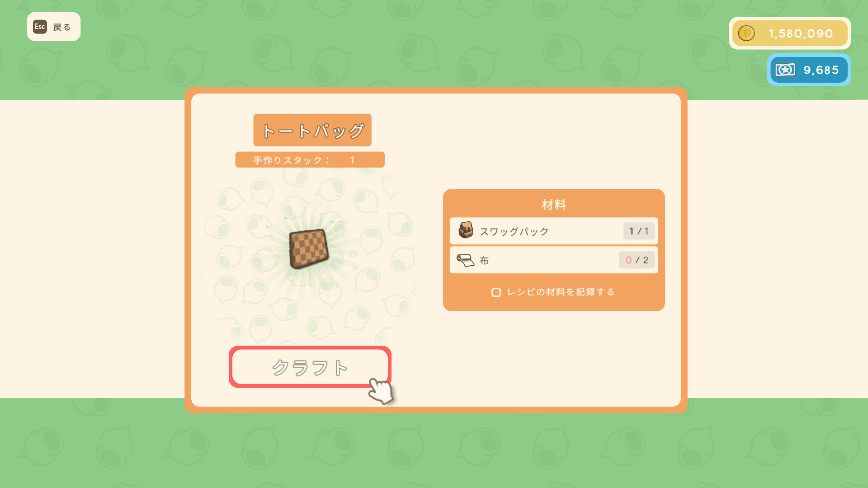
Task: Click the checkered tote bag preview
Action: point(309,248)
